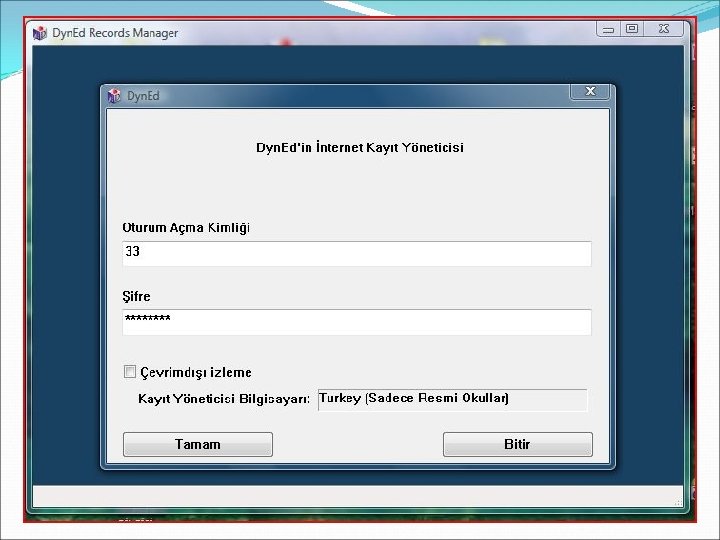Maximize the DynEd Records Manager window

(x=632, y=29)
